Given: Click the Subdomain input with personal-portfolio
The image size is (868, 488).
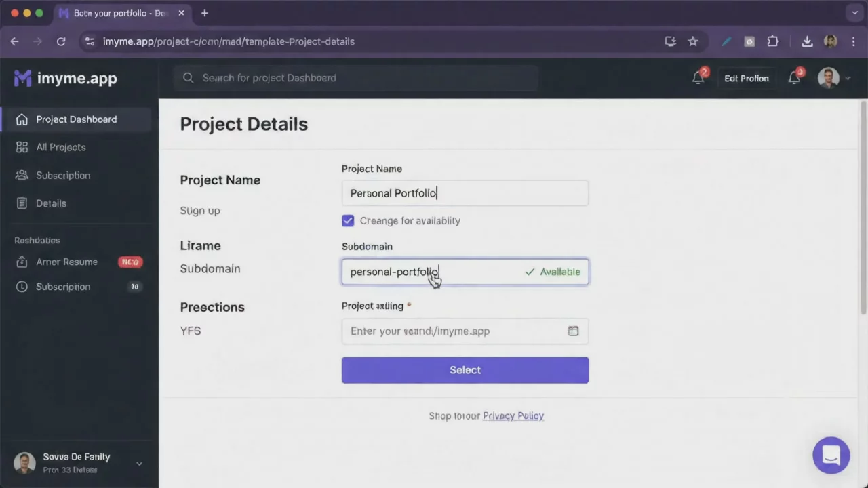Looking at the screenshot, I should point(465,272).
